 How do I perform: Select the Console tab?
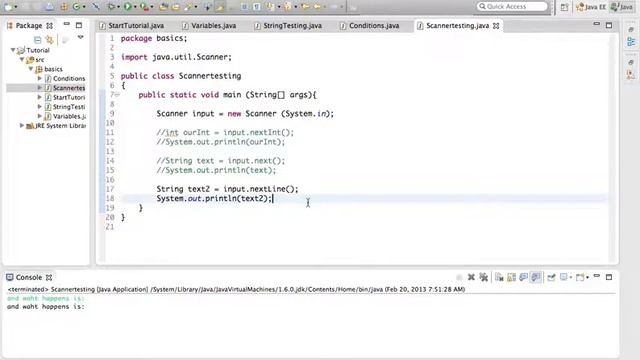[x=29, y=277]
